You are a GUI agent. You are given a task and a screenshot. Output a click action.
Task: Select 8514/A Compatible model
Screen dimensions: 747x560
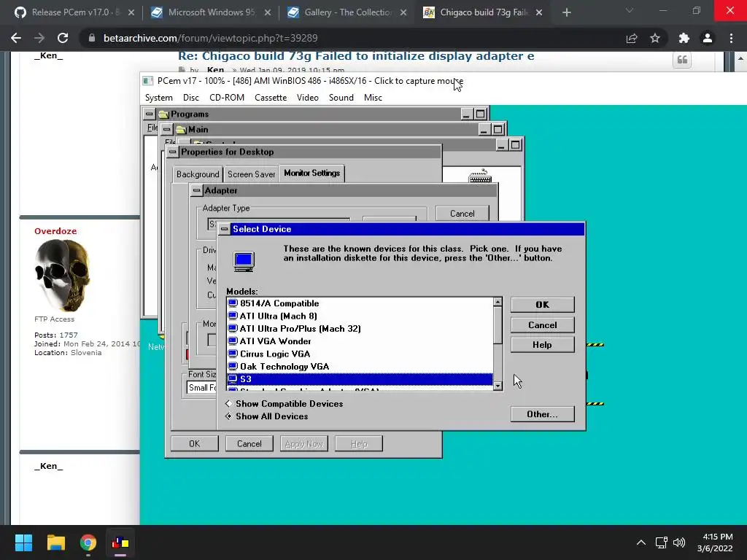click(x=360, y=303)
